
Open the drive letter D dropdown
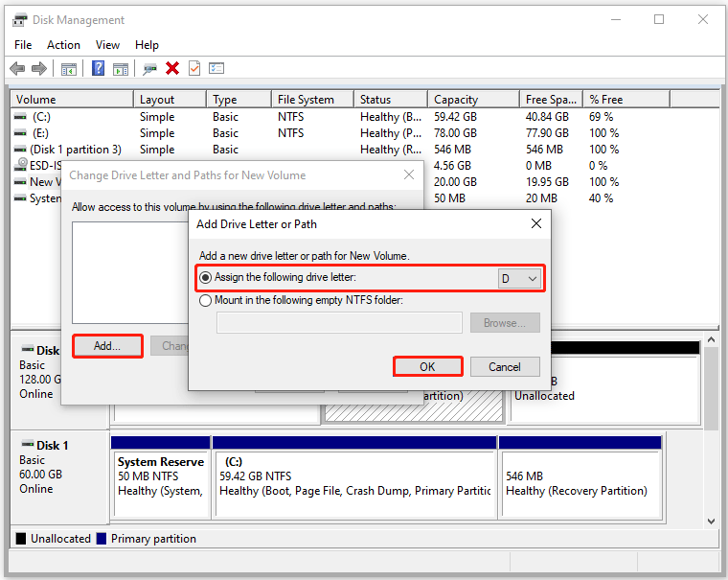point(519,278)
